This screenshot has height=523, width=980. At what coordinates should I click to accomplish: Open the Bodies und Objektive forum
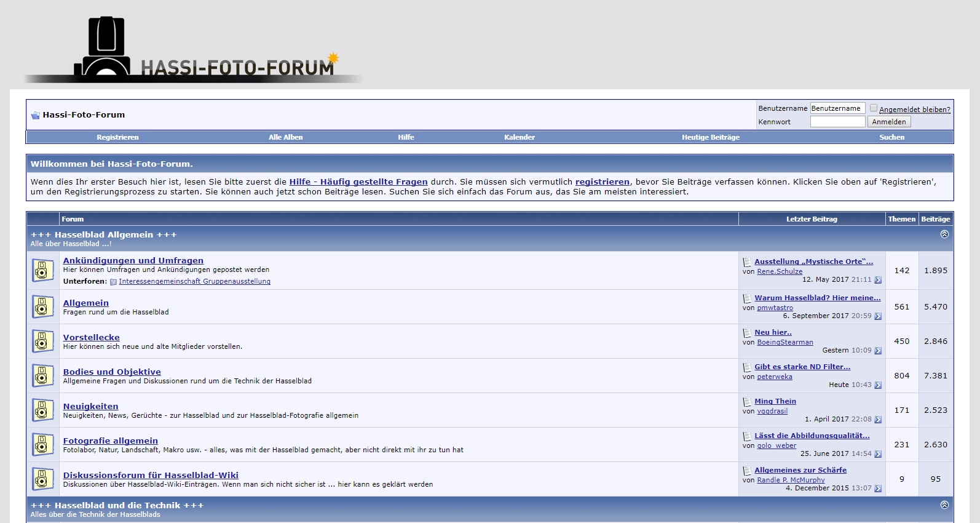(x=112, y=372)
